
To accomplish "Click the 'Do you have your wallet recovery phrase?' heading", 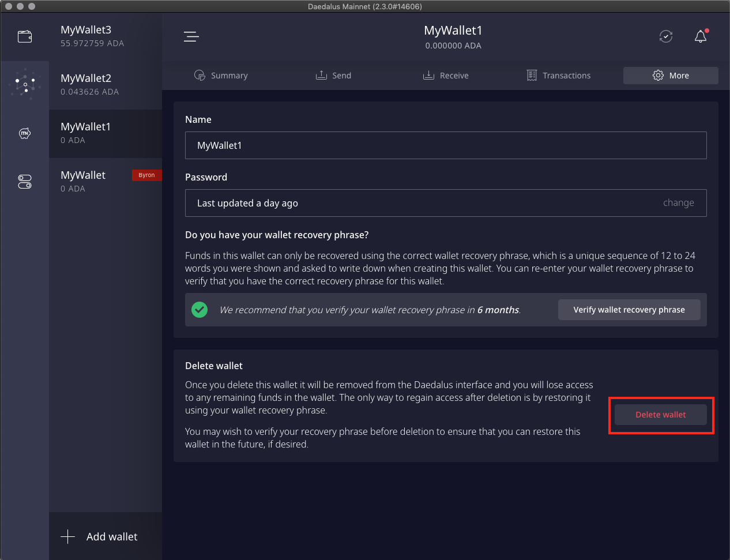I will pos(277,235).
